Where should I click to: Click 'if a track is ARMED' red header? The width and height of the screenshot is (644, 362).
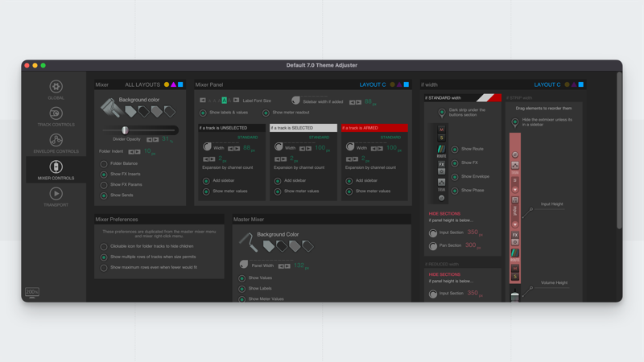[374, 128]
